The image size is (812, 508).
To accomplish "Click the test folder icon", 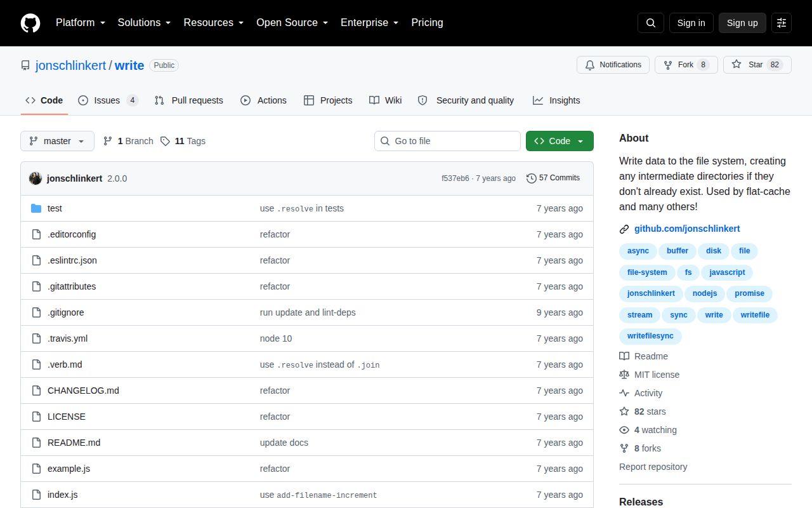I will coord(36,208).
